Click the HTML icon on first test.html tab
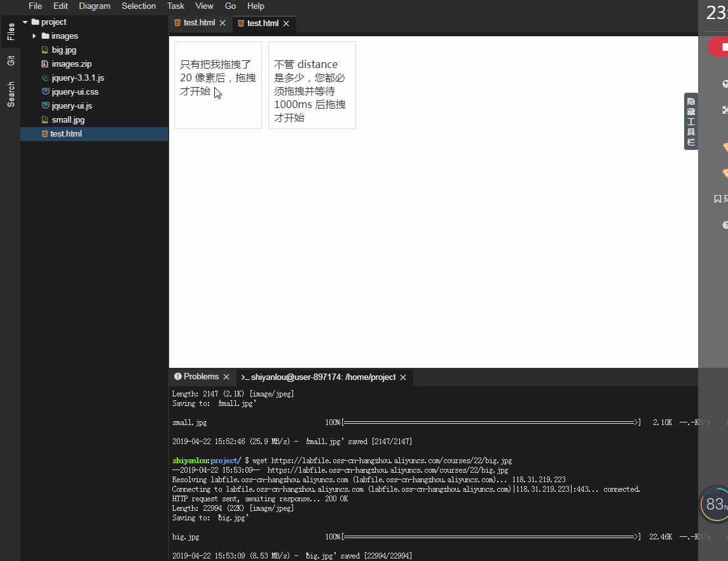Image resolution: width=728 pixels, height=561 pixels. [177, 23]
